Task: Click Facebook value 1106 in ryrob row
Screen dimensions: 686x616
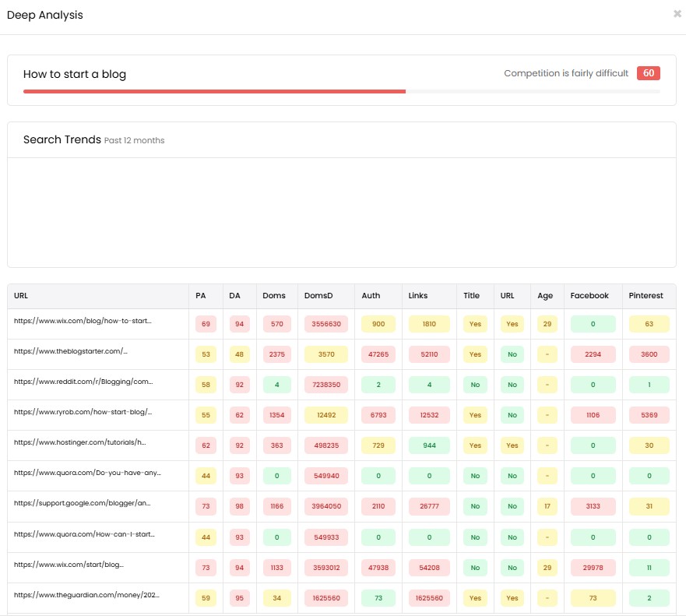Action: coord(593,415)
